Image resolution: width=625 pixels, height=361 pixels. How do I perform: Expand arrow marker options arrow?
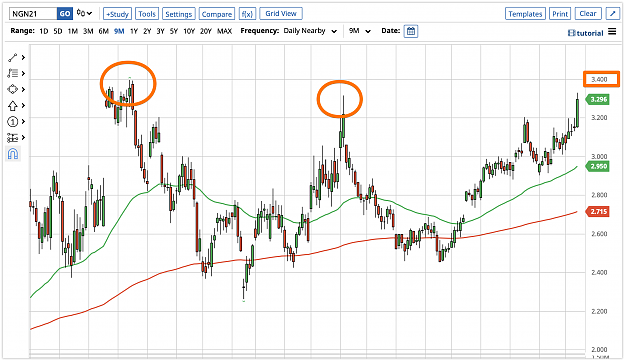coord(24,106)
